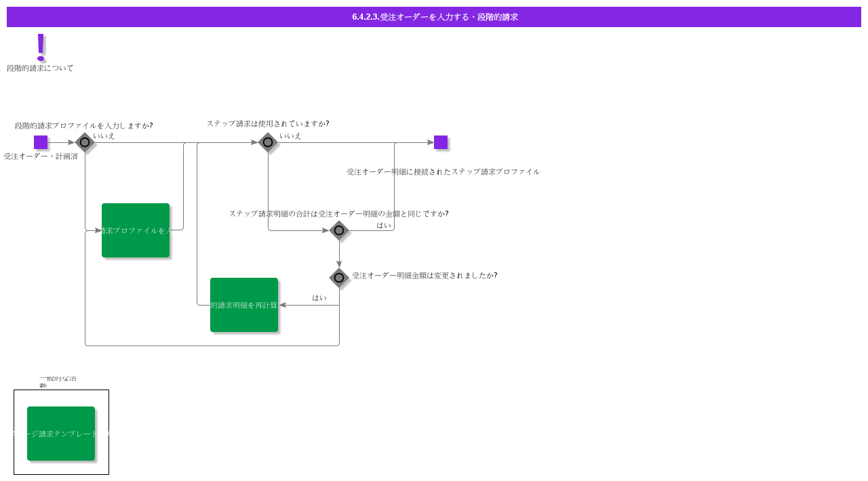Click the 受注オーダー、計画済 start label
This screenshot has width=868, height=481.
click(41, 156)
